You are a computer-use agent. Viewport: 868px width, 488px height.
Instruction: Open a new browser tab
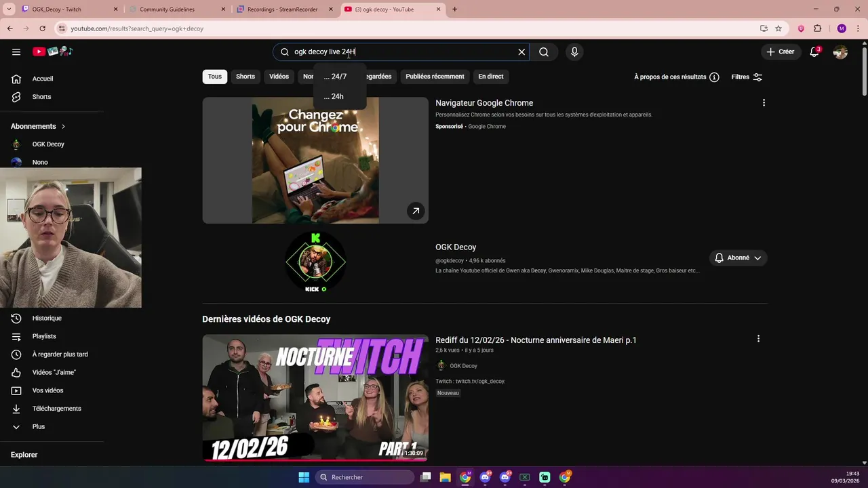tap(454, 9)
